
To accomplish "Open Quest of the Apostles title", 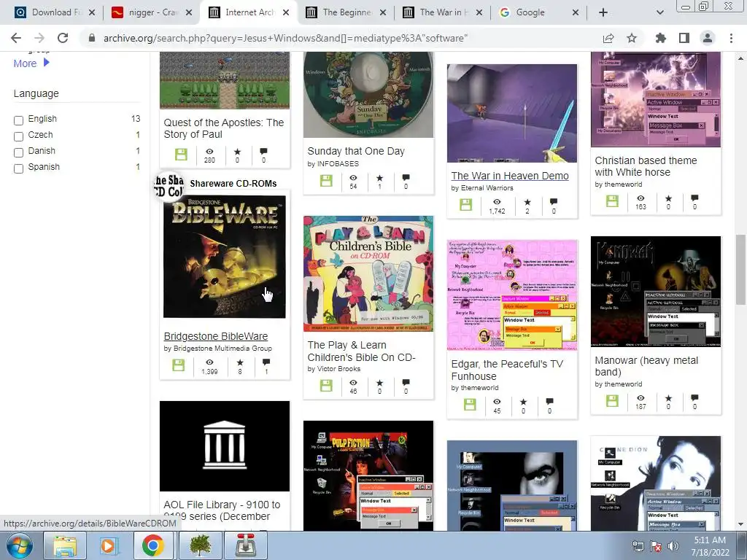I will 223,128.
